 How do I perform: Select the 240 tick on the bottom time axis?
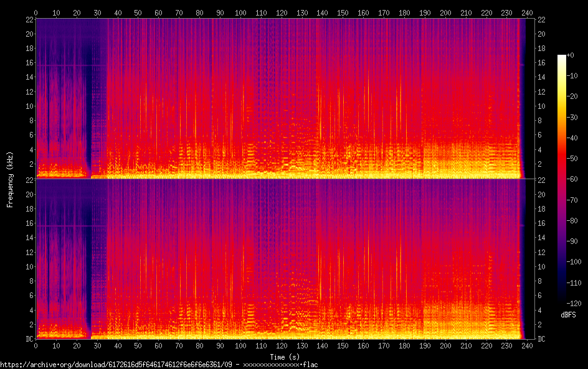(x=527, y=345)
